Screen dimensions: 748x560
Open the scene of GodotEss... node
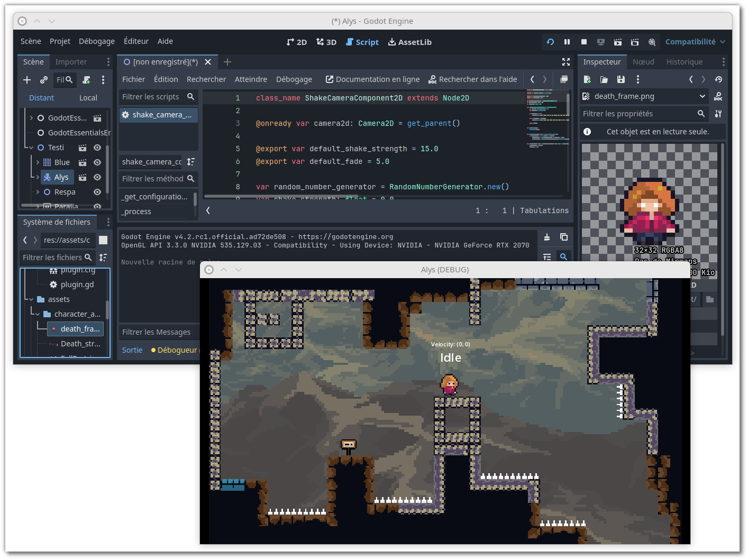click(97, 118)
